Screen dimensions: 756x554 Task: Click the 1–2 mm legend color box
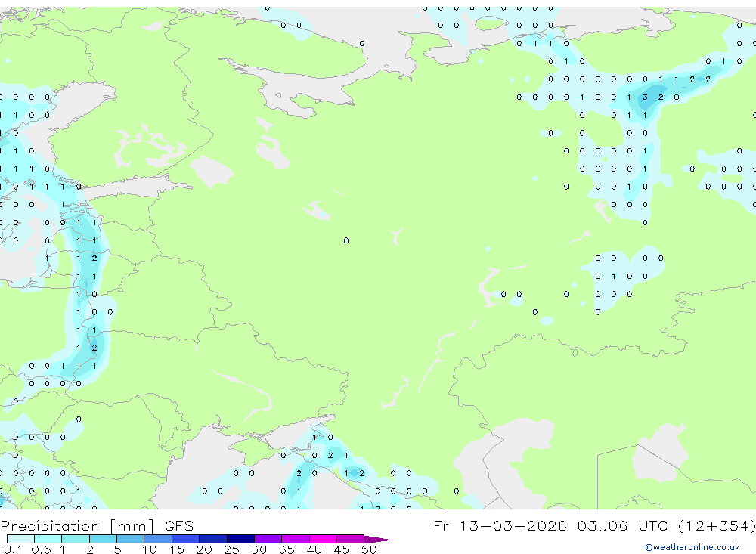click(75, 539)
